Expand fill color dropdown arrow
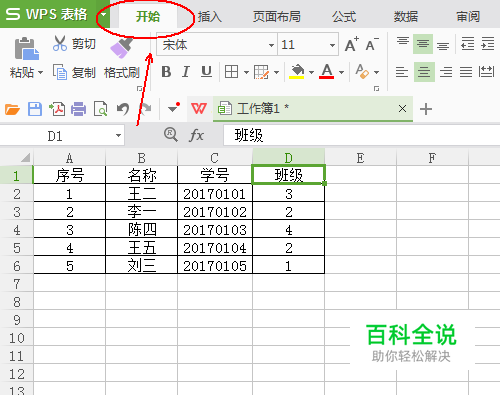The height and width of the screenshot is (395, 500). tap(311, 72)
